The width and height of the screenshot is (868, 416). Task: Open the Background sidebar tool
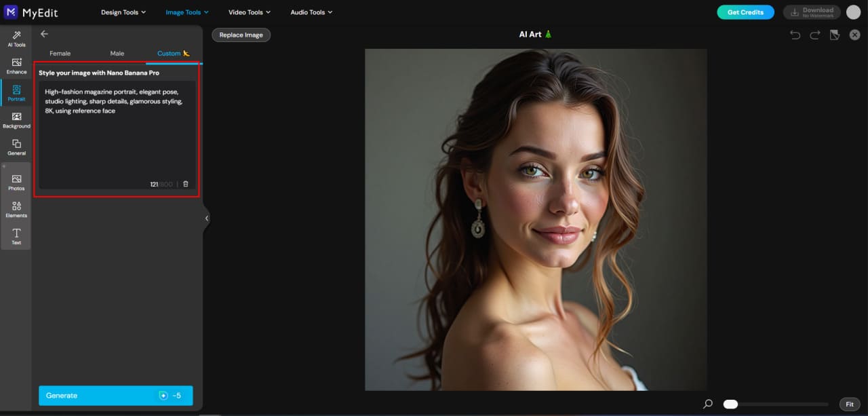(x=16, y=120)
